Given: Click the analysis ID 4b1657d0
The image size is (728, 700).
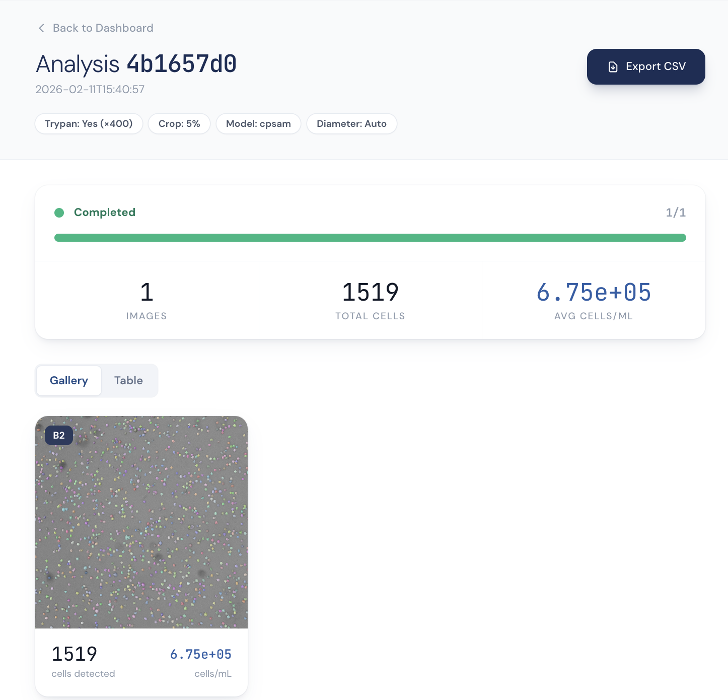Looking at the screenshot, I should pyautogui.click(x=182, y=64).
